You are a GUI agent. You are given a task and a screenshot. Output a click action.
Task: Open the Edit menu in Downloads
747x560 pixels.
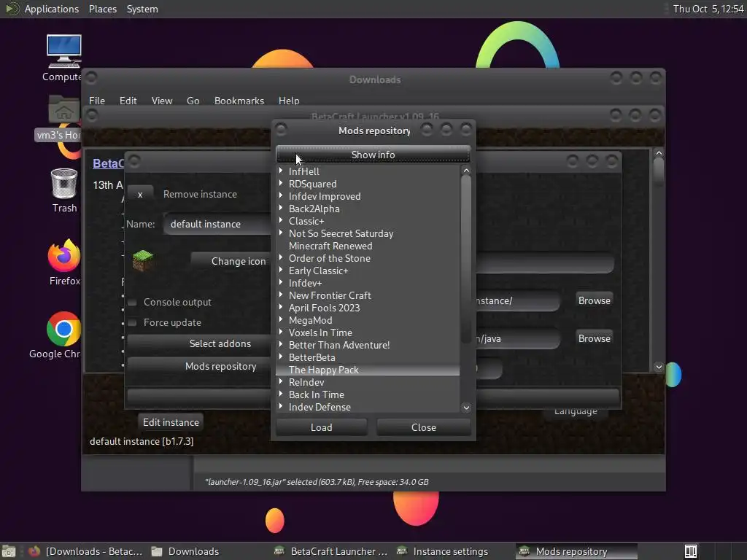(128, 101)
